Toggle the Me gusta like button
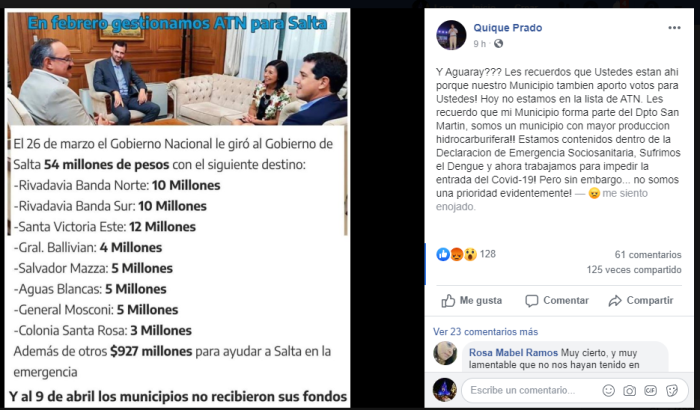This screenshot has height=410, width=700. tap(472, 301)
